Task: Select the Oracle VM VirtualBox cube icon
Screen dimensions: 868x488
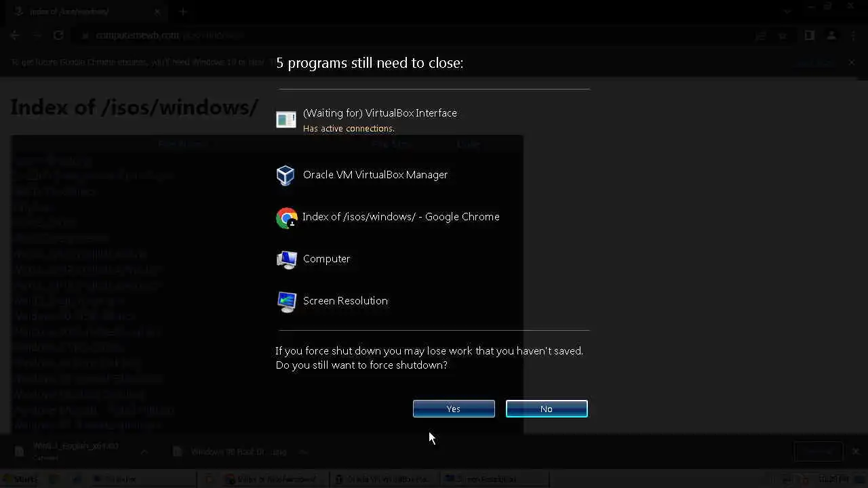Action: [286, 176]
